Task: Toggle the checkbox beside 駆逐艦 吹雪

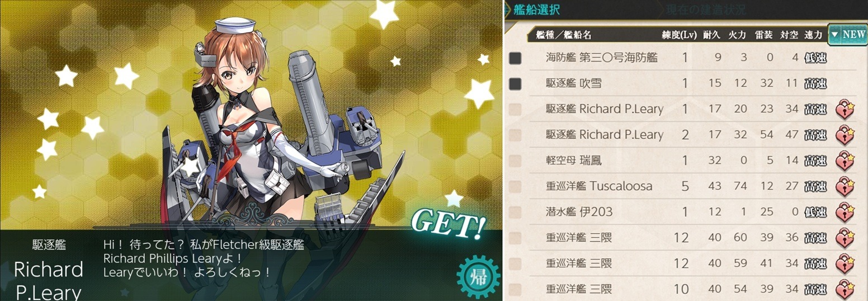Action: 515,83
